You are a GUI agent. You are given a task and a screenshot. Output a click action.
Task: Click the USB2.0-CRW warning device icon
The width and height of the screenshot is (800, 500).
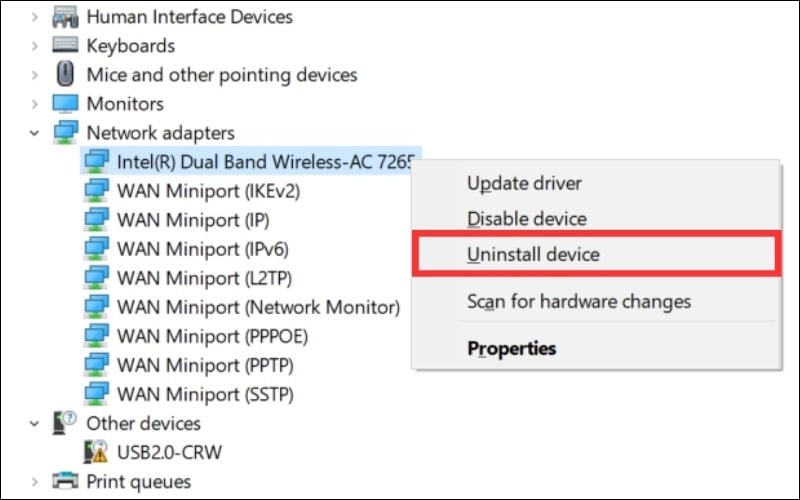pyautogui.click(x=96, y=452)
